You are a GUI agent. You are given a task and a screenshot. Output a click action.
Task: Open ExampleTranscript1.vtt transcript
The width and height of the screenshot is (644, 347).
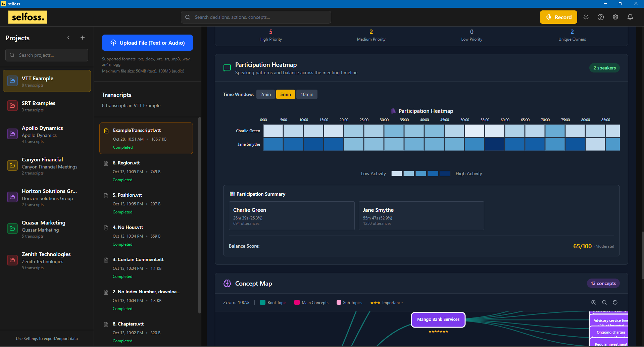point(146,138)
